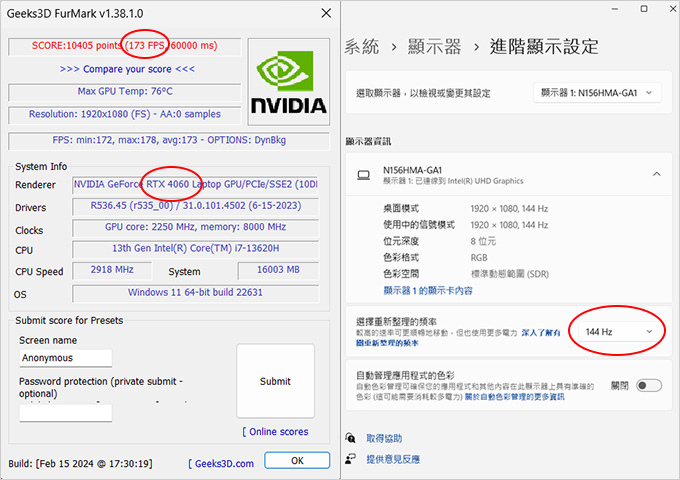The height and width of the screenshot is (480, 680).
Task: Click the SCORE:10405 points result field
Action: (124, 46)
